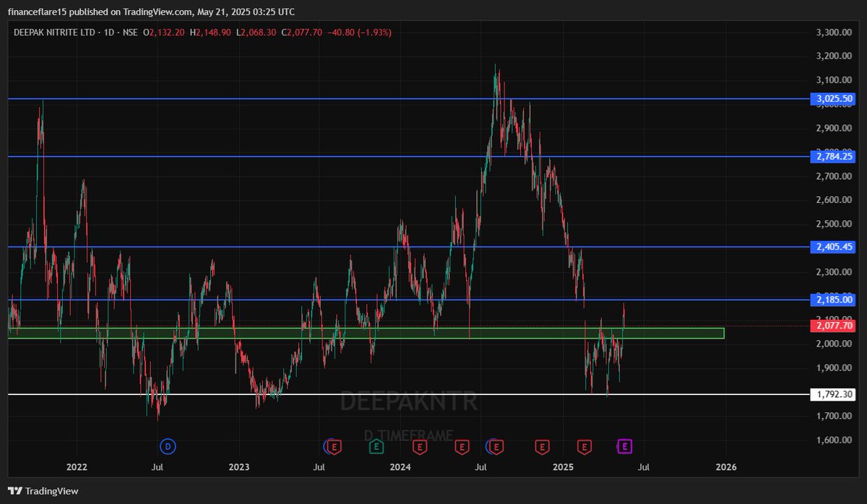Open the purple E earnings marker
Image resolution: width=867 pixels, height=504 pixels.
tap(626, 446)
